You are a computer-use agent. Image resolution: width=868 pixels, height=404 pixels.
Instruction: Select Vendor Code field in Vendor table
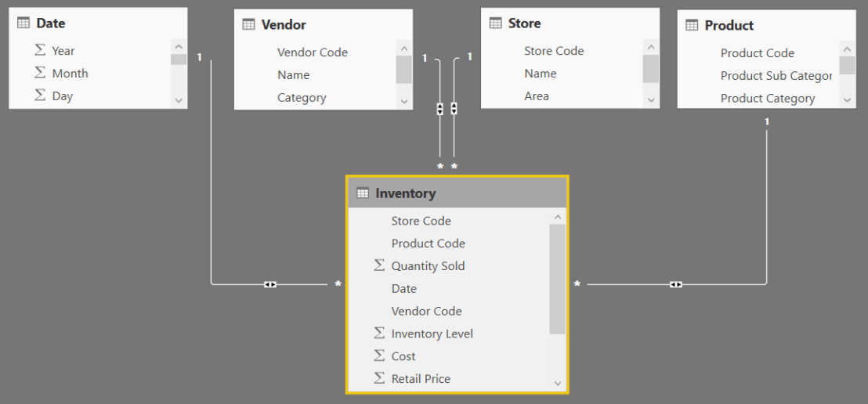pyautogui.click(x=312, y=52)
